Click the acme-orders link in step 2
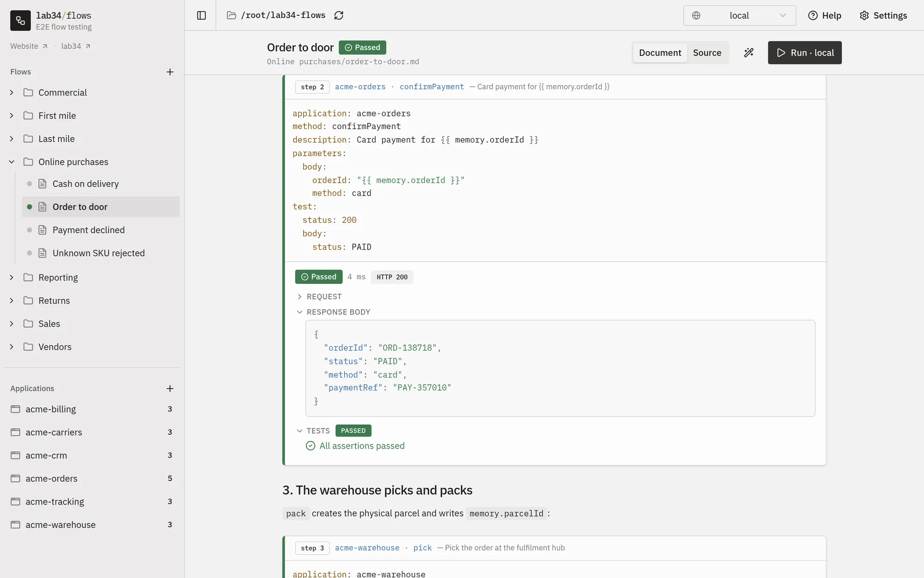The width and height of the screenshot is (924, 578). [x=360, y=87]
